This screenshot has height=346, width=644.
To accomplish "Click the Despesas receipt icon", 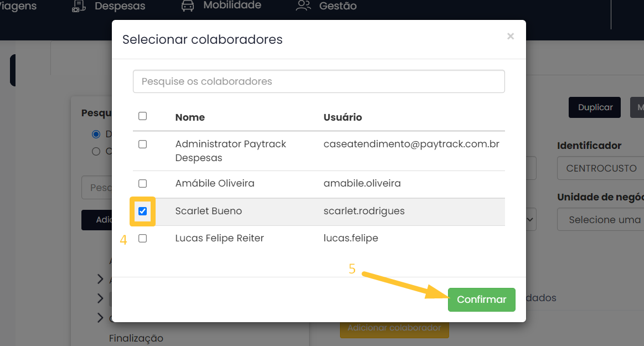I will (x=79, y=7).
